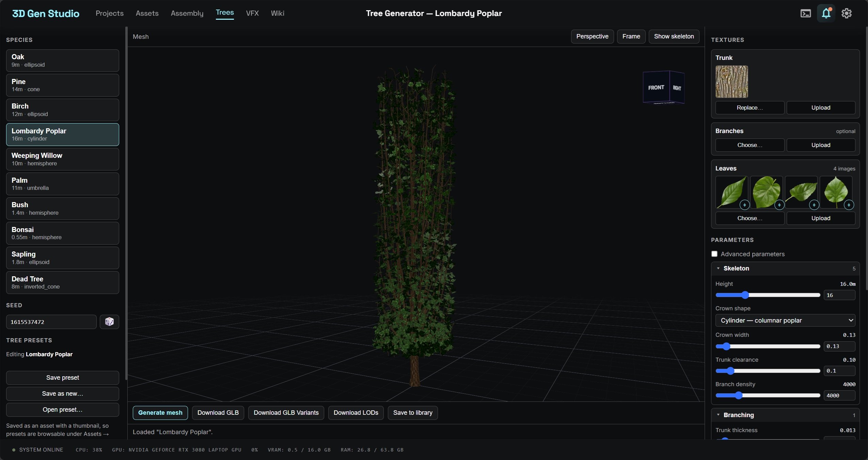Click the RIGHT face of the view cube

pyautogui.click(x=677, y=88)
